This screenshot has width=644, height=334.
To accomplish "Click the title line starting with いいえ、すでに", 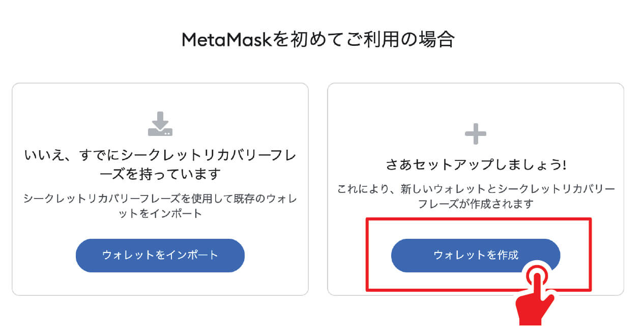I will pyautogui.click(x=160, y=155).
